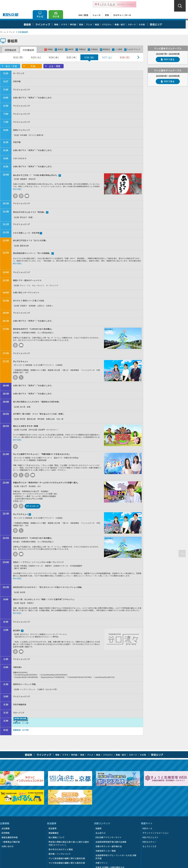This screenshot has height=868, width=188.
Task: Open website icon for 京暮士門
Action: point(15,506)
